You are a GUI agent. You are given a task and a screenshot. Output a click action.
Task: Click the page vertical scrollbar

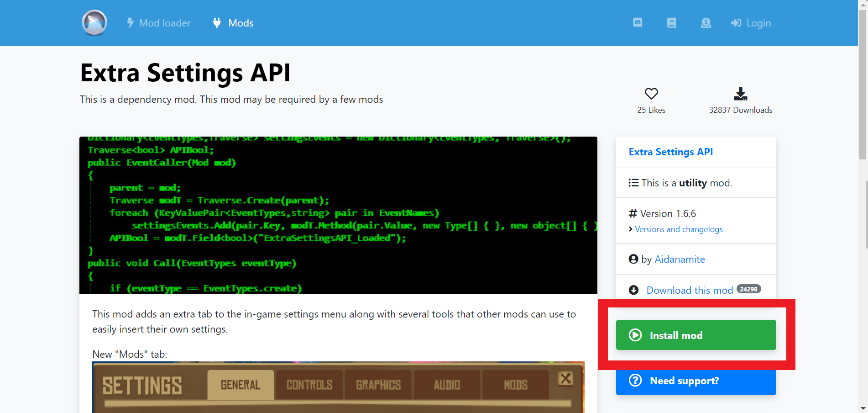tap(863, 85)
